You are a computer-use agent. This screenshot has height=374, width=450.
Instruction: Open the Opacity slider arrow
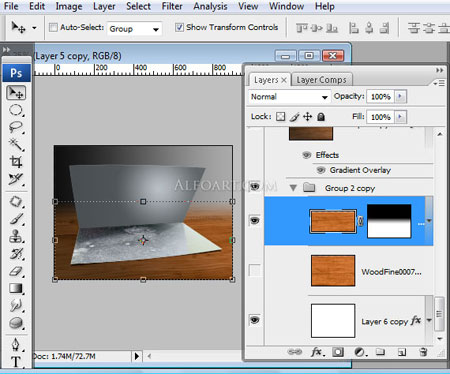(400, 97)
